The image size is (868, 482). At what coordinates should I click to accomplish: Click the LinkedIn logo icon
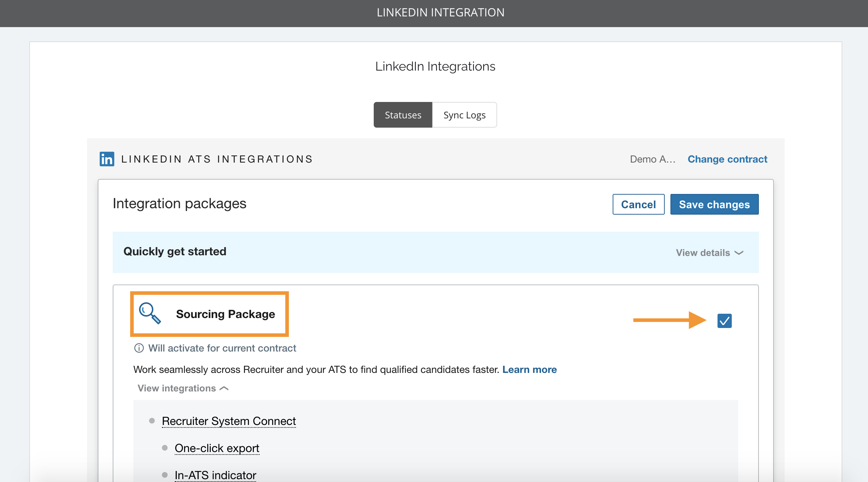click(x=107, y=159)
